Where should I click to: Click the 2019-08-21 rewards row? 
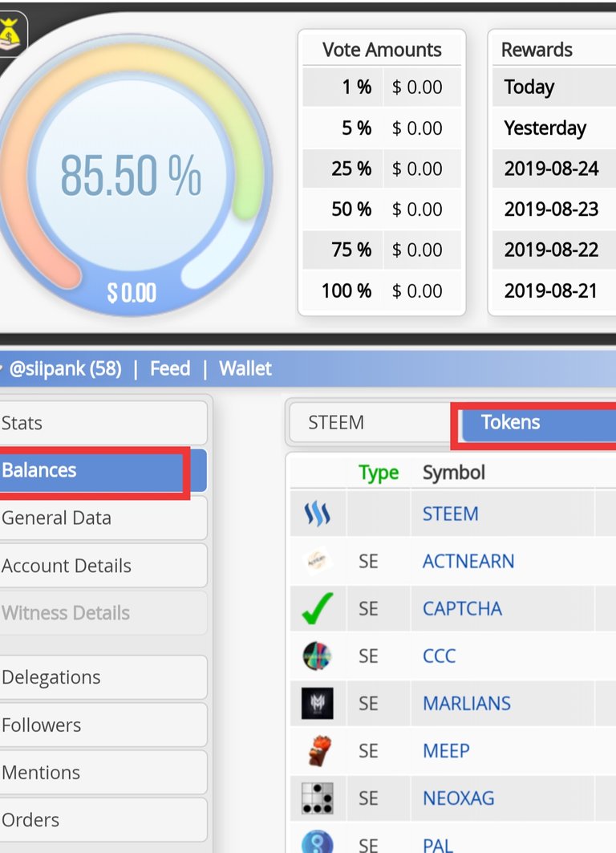(x=554, y=290)
